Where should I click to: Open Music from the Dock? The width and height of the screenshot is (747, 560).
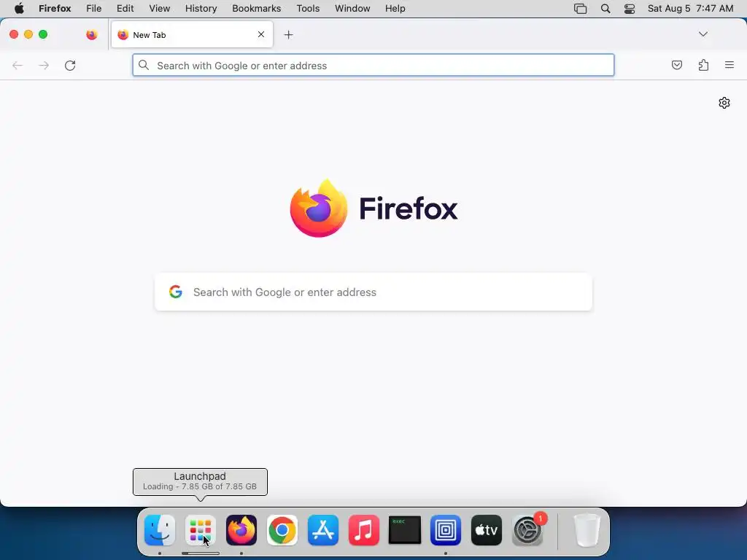coord(364,530)
